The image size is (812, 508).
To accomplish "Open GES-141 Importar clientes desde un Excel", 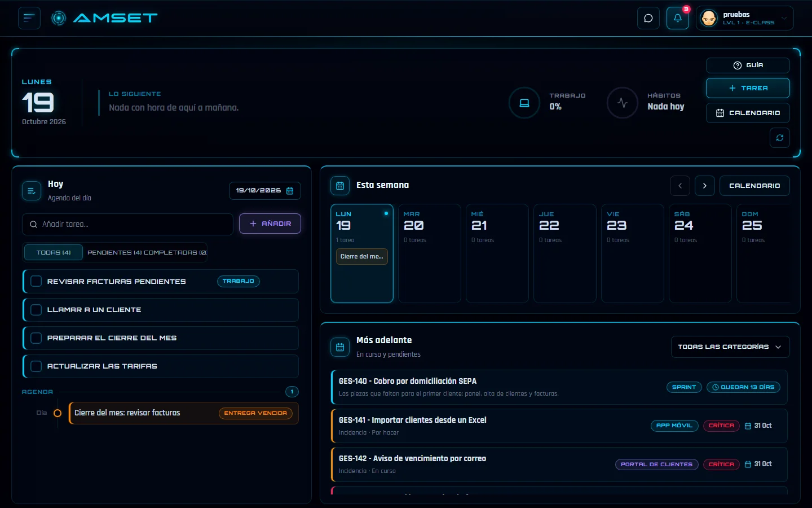I will [559, 426].
